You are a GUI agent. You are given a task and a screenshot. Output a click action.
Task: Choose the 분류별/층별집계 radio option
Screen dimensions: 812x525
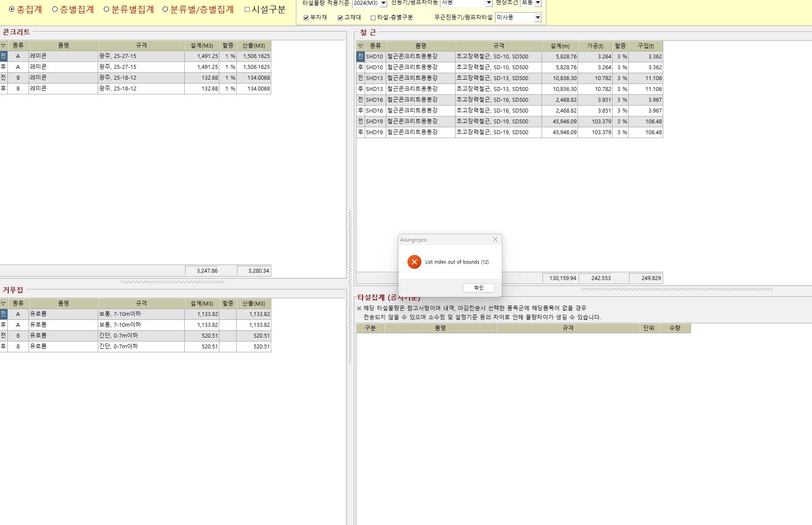click(x=165, y=10)
